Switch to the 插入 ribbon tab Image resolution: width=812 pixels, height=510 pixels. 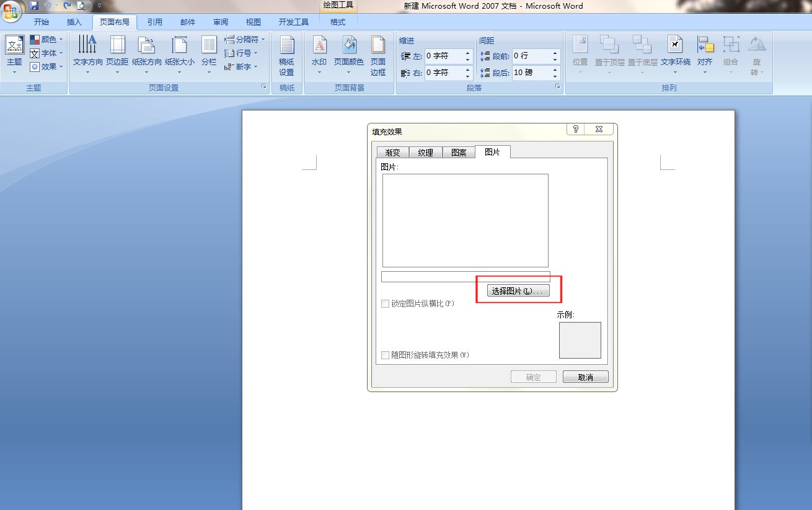pyautogui.click(x=74, y=22)
